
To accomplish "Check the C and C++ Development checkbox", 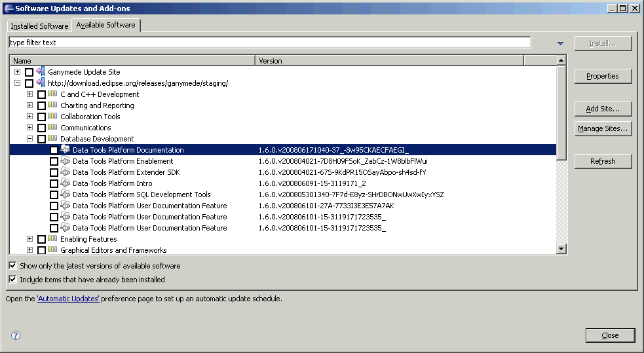I will tap(41, 94).
